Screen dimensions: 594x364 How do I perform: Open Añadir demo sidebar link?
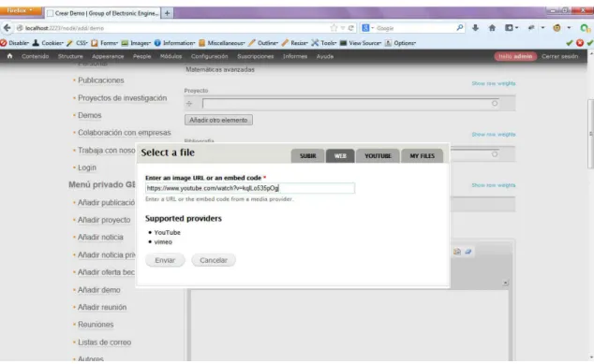coord(99,290)
